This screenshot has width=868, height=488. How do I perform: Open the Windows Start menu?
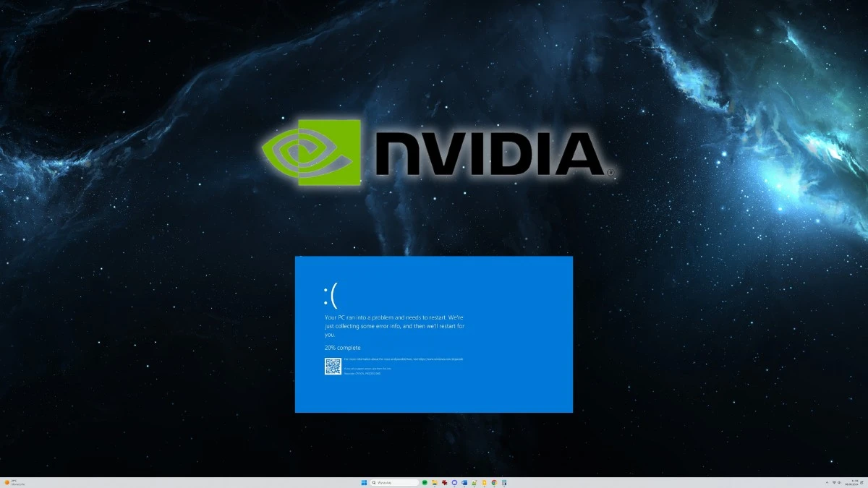coord(364,482)
